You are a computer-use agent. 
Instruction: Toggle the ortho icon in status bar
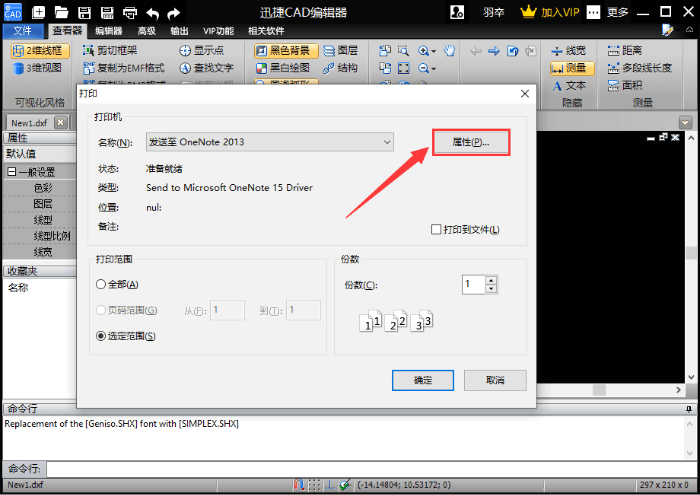[329, 485]
